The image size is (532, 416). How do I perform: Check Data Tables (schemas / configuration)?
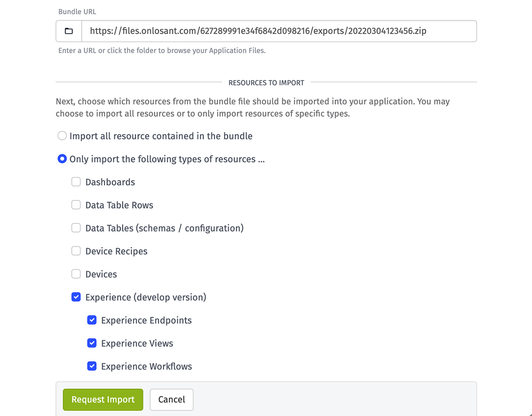(76, 228)
